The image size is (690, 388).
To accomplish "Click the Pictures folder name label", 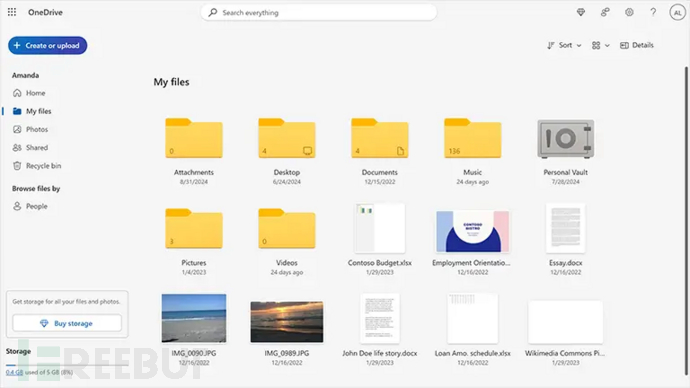I will (194, 263).
